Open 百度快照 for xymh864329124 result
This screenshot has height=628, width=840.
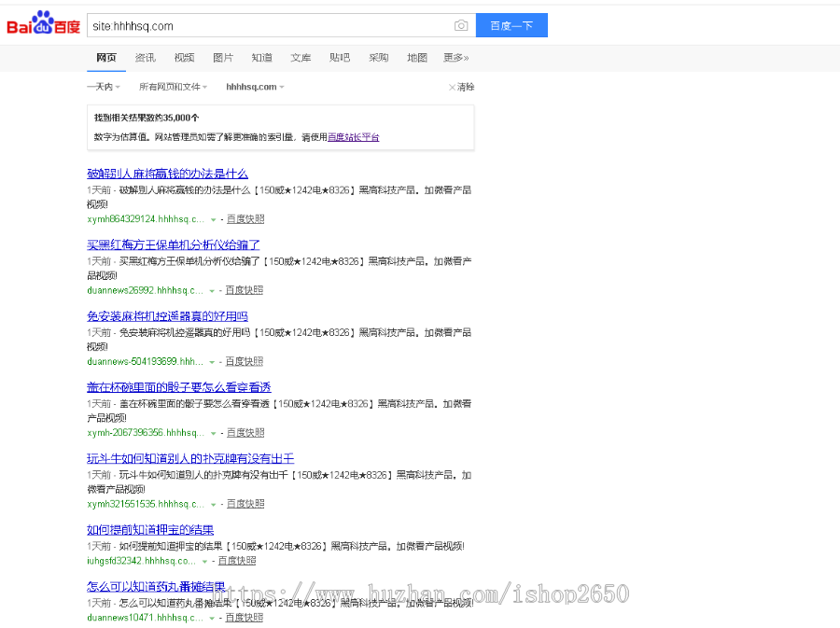coord(245,219)
